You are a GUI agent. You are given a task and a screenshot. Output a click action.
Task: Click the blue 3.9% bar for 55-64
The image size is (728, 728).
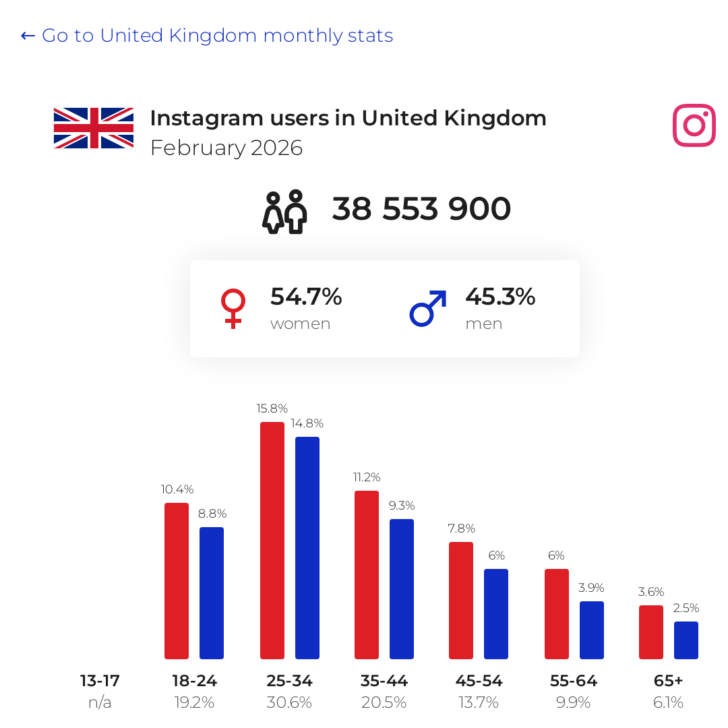(x=592, y=630)
